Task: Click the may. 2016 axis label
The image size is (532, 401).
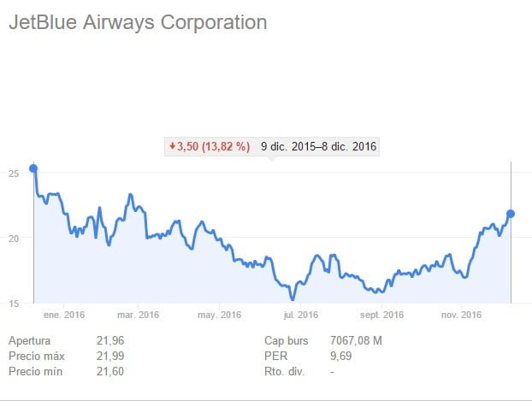Action: point(219,315)
